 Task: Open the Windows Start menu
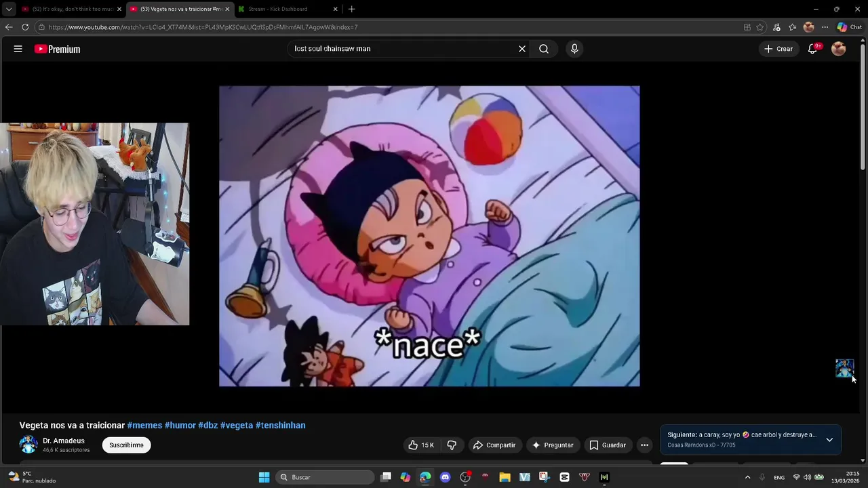pos(264,477)
